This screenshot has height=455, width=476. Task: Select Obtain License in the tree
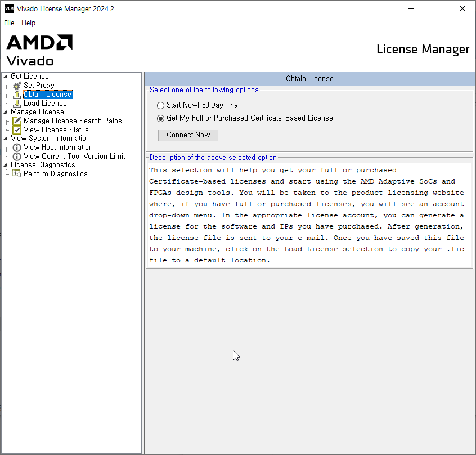pyautogui.click(x=48, y=95)
